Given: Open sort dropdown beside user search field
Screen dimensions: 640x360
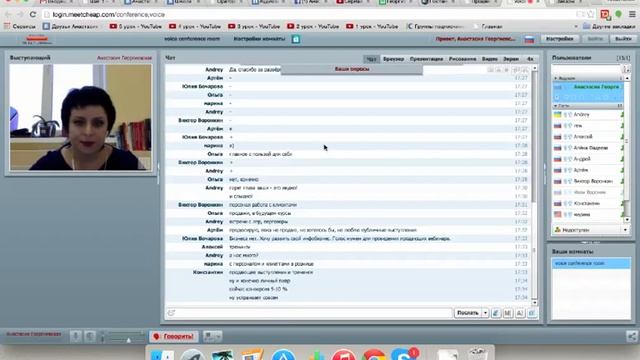Looking at the screenshot, I should pyautogui.click(x=627, y=69).
